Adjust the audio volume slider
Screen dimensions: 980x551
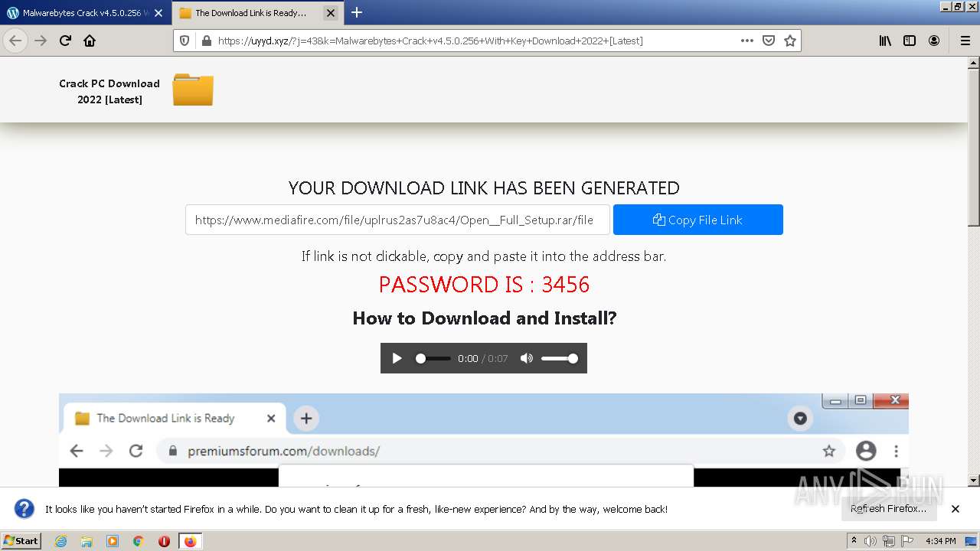pyautogui.click(x=560, y=358)
